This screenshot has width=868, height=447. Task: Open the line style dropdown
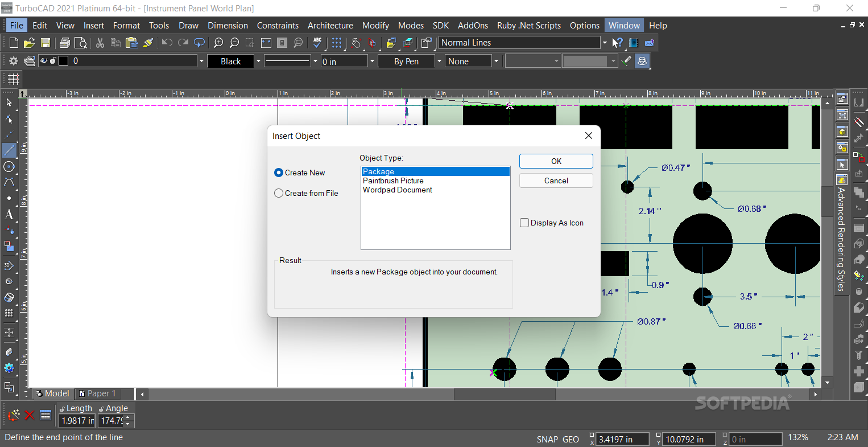316,61
